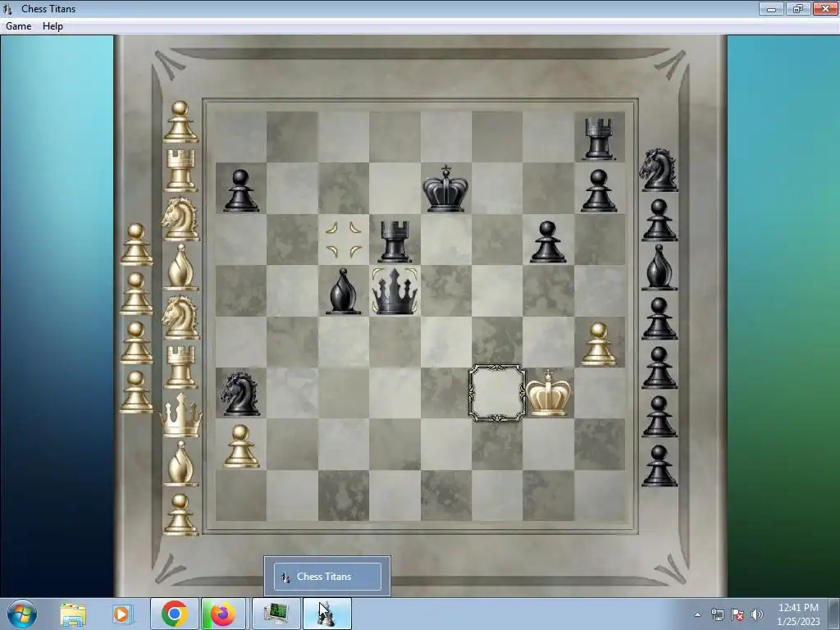Viewport: 840px width, 630px height.
Task: Open Windows Explorer from the taskbar
Action: (x=73, y=614)
